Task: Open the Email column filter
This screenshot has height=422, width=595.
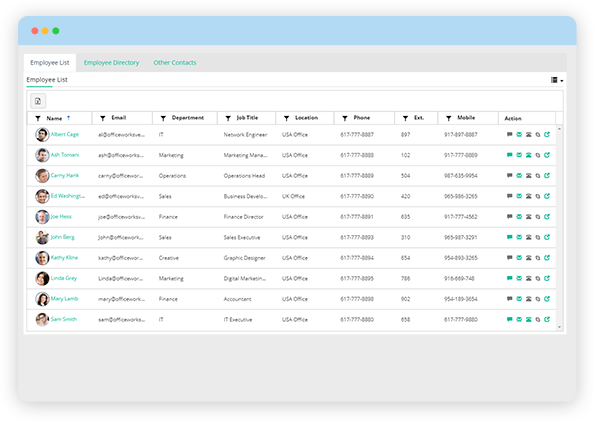Action: [x=102, y=118]
